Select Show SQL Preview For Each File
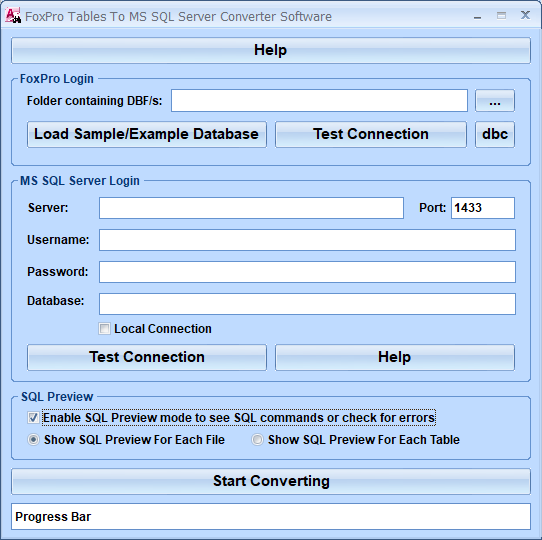This screenshot has width=542, height=540. pyautogui.click(x=33, y=440)
